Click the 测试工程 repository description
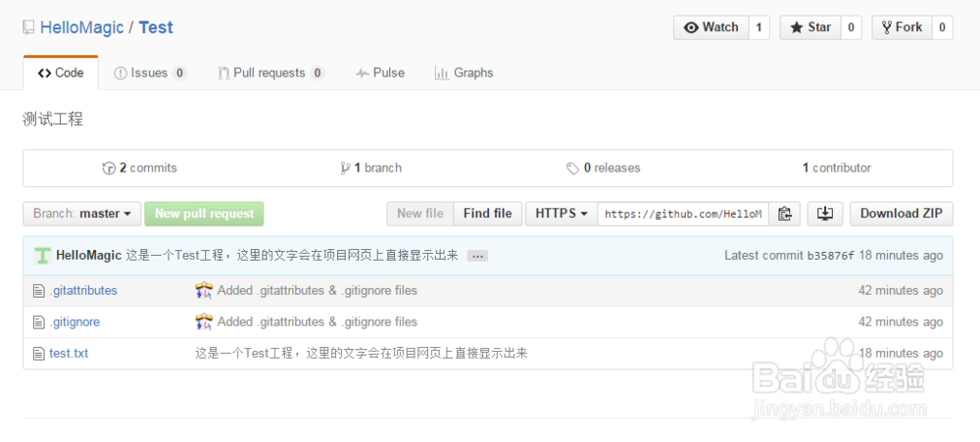Screen dimensions: 980x442 click(53, 120)
